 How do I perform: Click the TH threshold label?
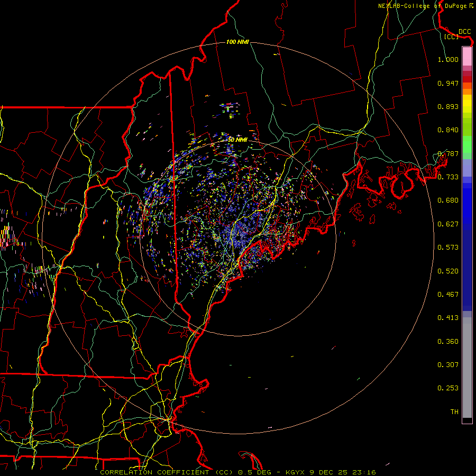pyautogui.click(x=454, y=412)
